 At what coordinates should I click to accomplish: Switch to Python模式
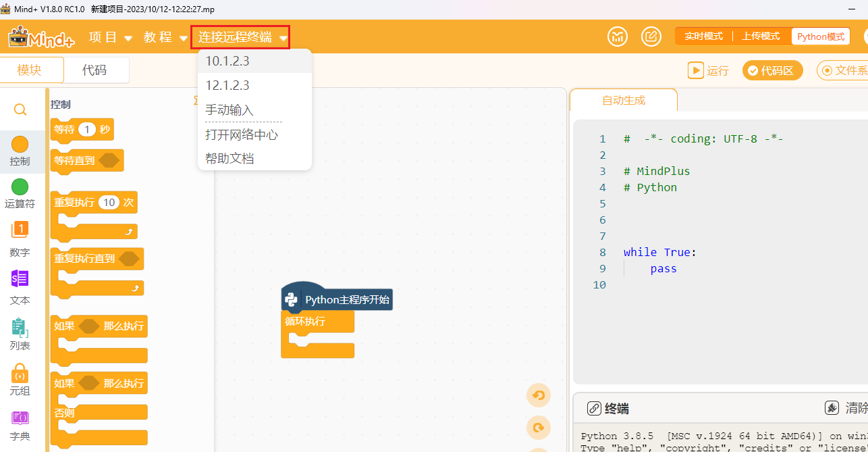(821, 36)
